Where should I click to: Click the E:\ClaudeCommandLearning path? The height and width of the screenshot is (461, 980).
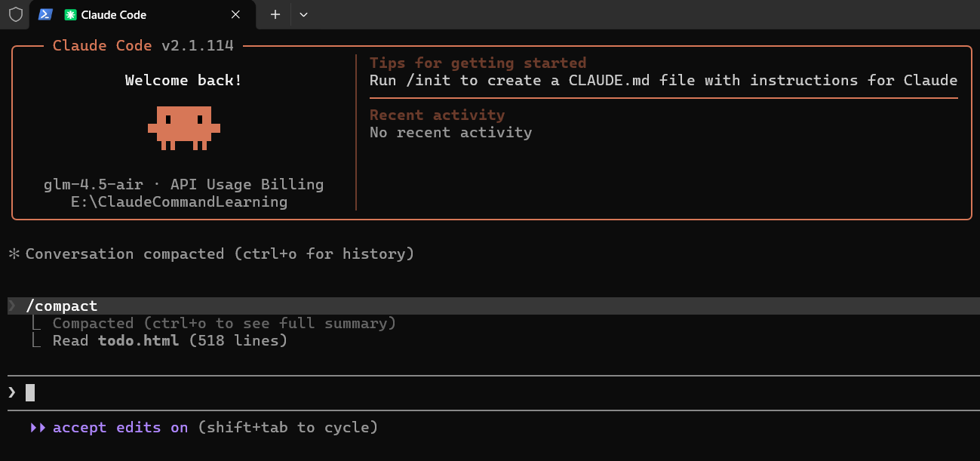180,202
